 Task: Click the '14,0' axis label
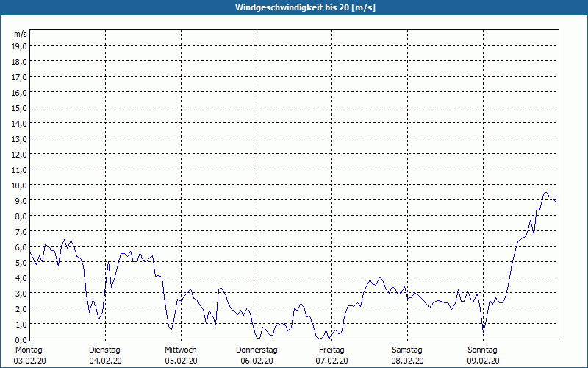tap(19, 123)
